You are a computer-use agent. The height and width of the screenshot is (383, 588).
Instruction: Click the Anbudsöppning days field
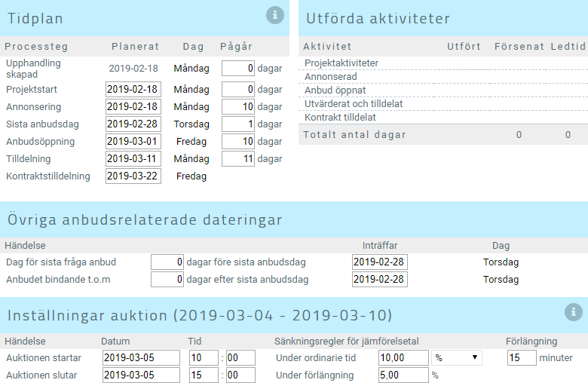click(238, 142)
